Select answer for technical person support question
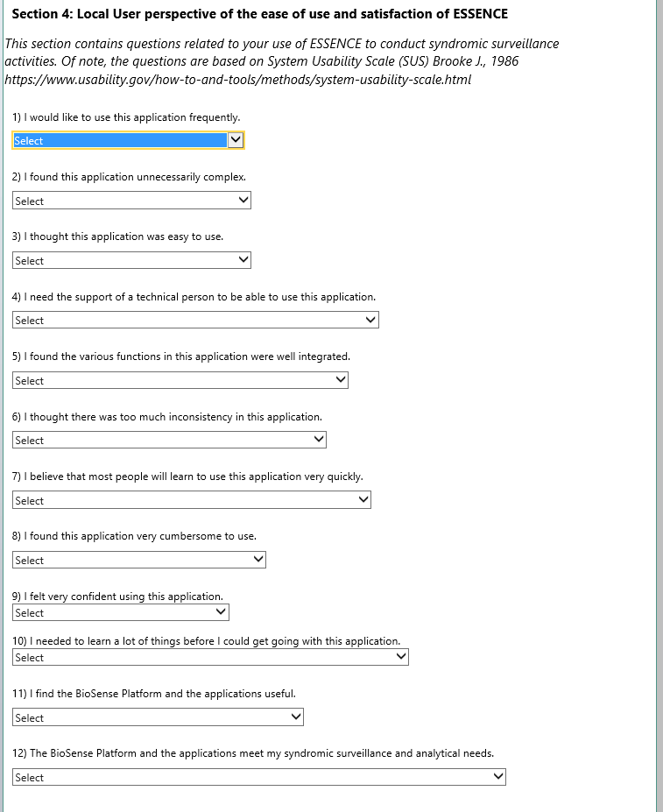The image size is (663, 812). (x=195, y=321)
